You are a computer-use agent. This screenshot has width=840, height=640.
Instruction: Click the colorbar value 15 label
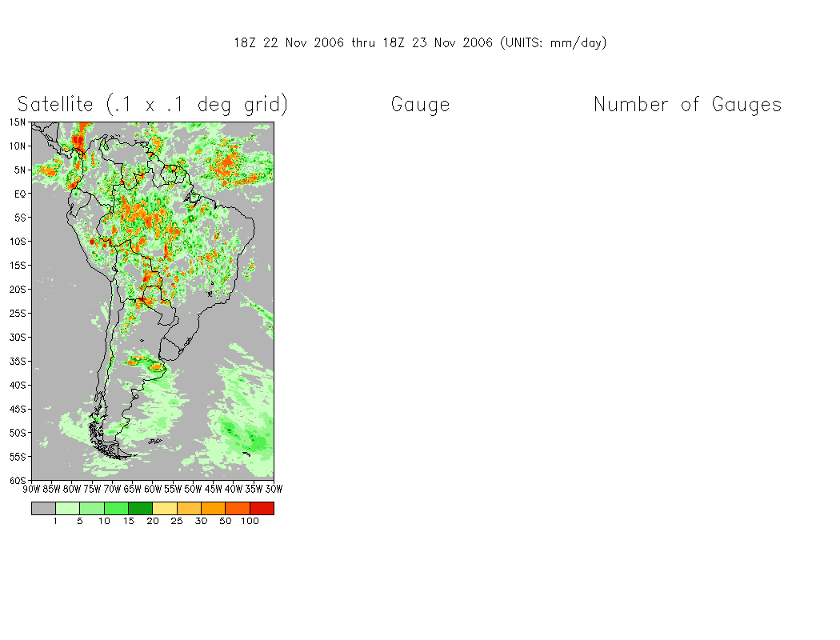pos(129,521)
